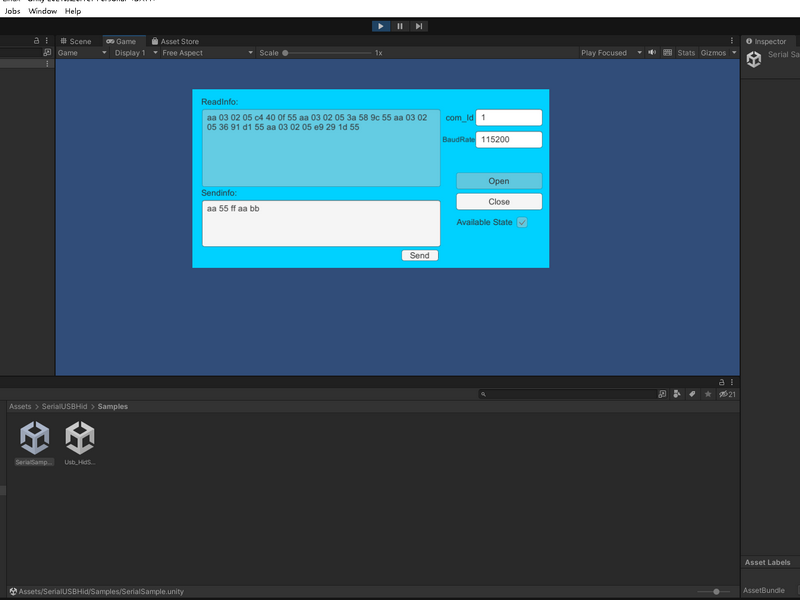Image resolution: width=800 pixels, height=600 pixels.
Task: Click the com_Id input field
Action: (509, 117)
